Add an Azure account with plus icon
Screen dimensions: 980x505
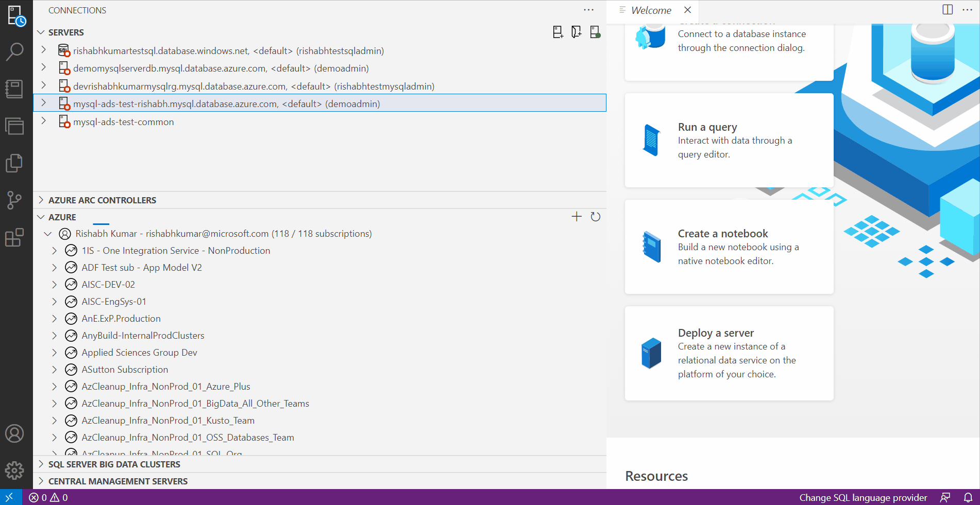tap(577, 217)
